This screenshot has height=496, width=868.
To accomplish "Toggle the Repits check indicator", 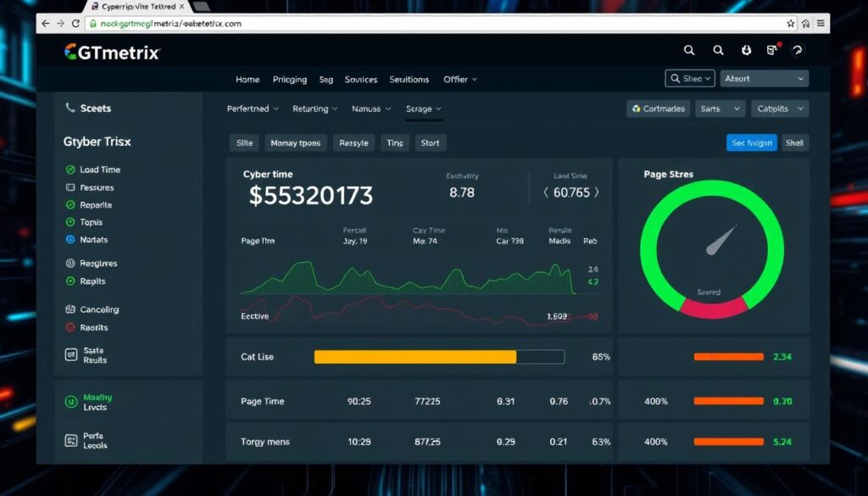I will point(70,281).
